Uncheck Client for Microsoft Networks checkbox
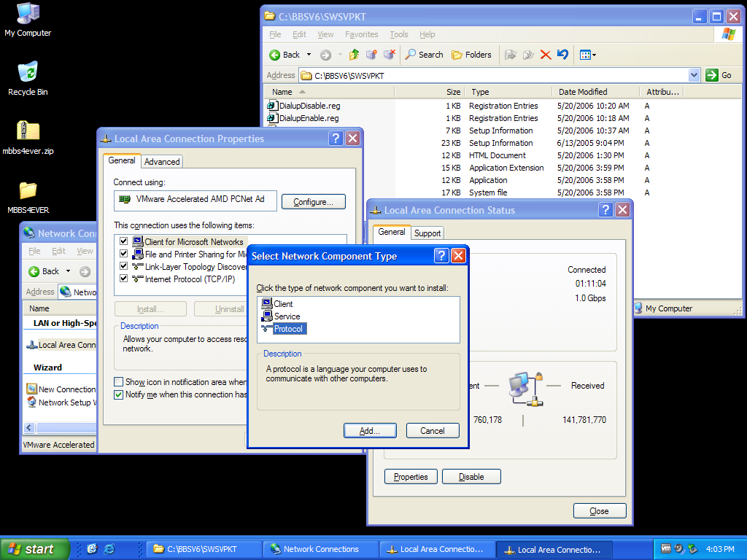This screenshot has width=747, height=560. (124, 241)
